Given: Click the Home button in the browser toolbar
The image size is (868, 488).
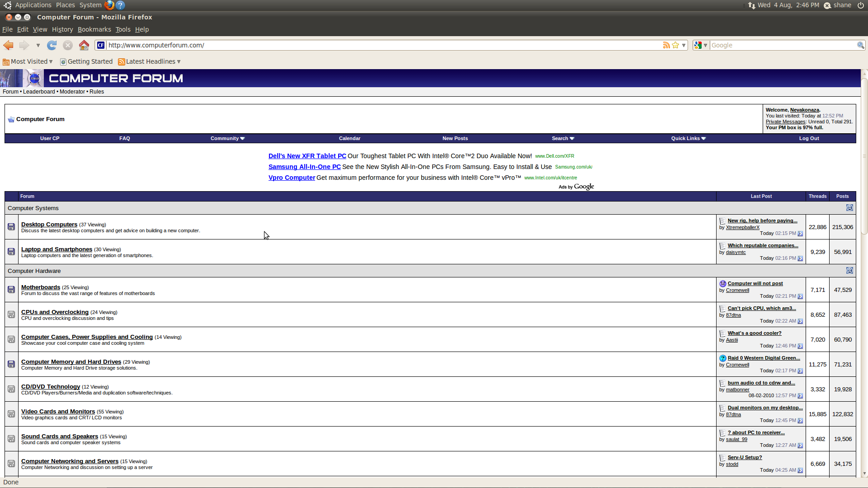Looking at the screenshot, I should [84, 45].
